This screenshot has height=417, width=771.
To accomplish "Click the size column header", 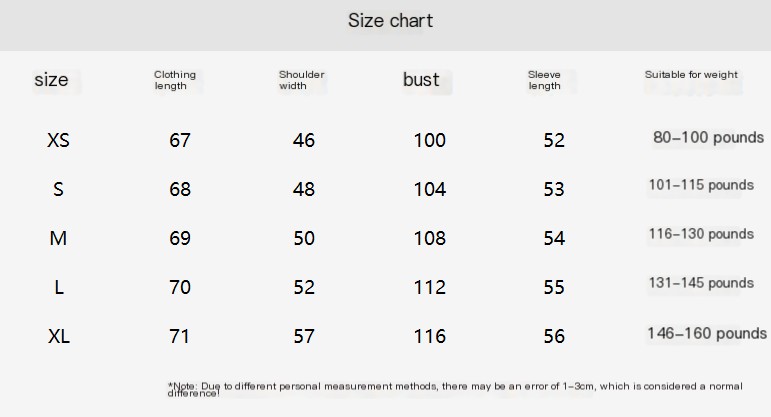I will 51,80.
